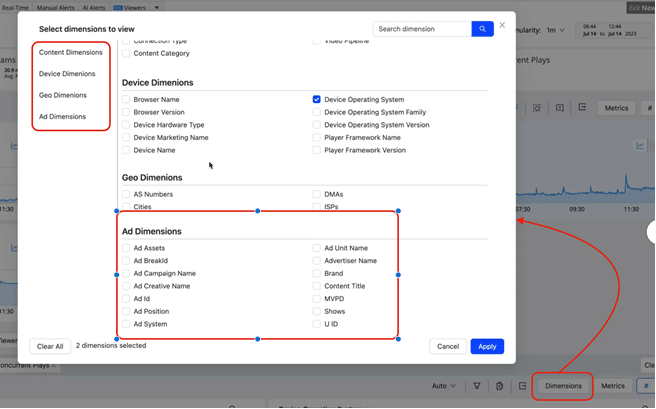The height and width of the screenshot is (409, 656).
Task: Check the Content Category checkbox
Action: point(126,53)
